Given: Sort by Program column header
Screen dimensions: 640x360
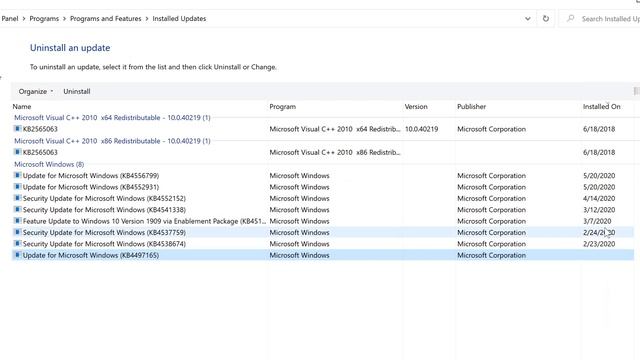Looking at the screenshot, I should point(282,107).
